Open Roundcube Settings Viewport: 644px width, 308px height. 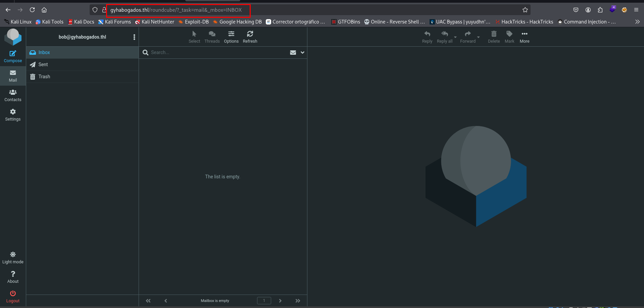pyautogui.click(x=13, y=115)
